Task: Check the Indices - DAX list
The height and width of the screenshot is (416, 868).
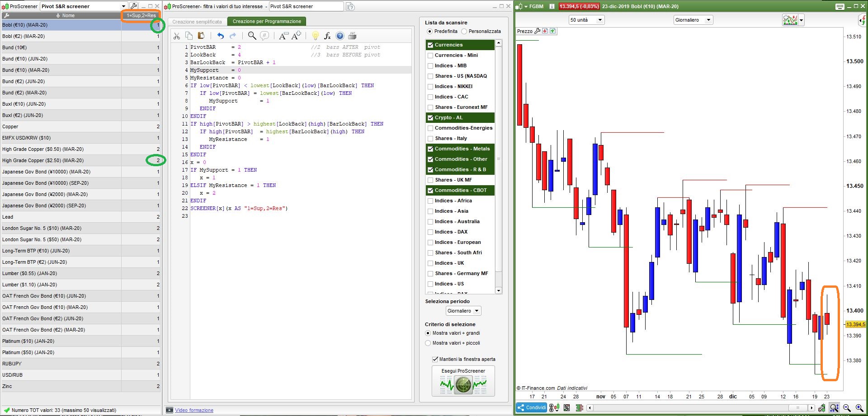Action: [x=430, y=232]
